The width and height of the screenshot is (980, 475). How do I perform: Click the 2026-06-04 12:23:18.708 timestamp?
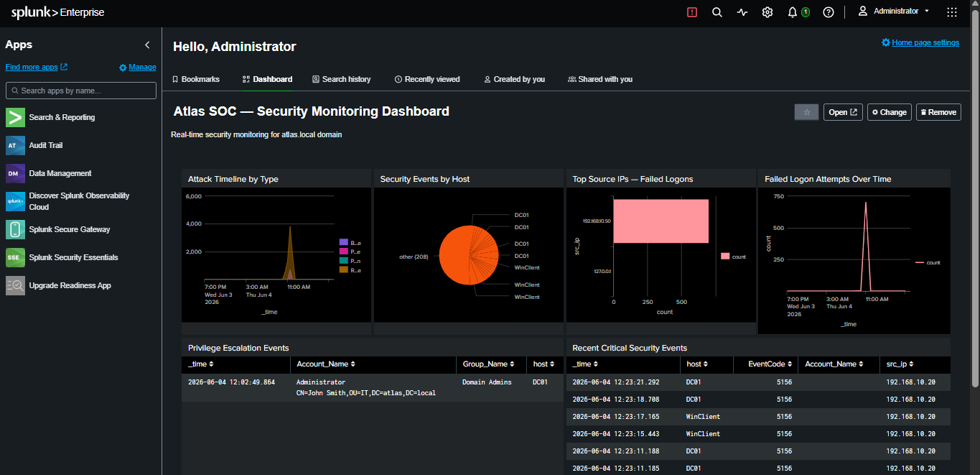(616, 400)
